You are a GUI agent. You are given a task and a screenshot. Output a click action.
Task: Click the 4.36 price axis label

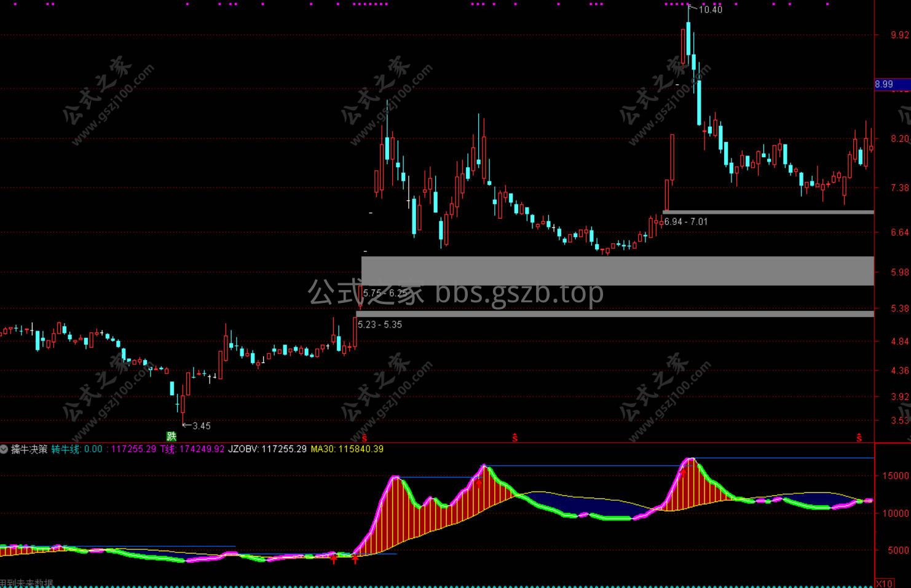[900, 370]
